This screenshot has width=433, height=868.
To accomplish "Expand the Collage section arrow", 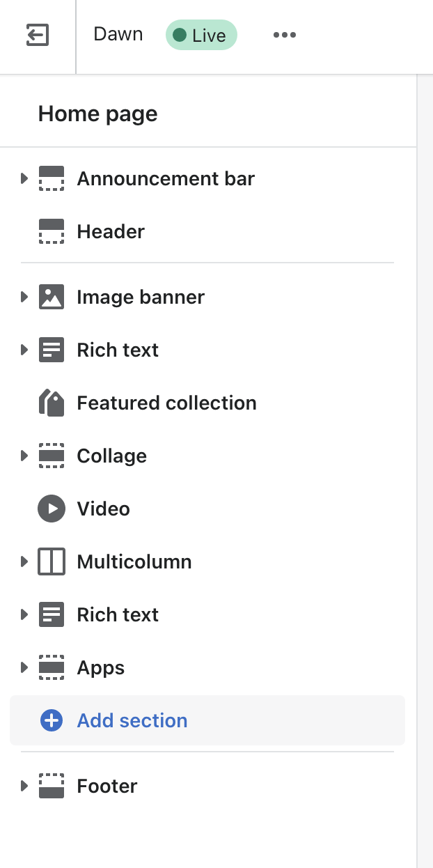I will (24, 456).
